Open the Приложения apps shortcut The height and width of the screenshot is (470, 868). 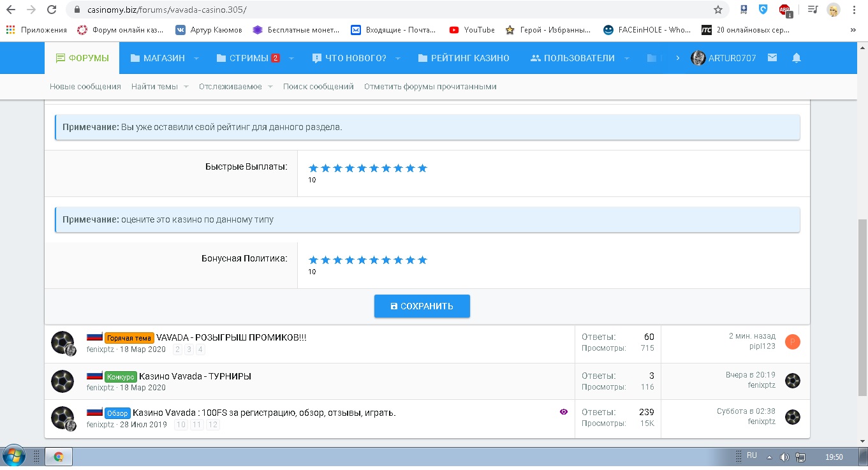(36, 29)
